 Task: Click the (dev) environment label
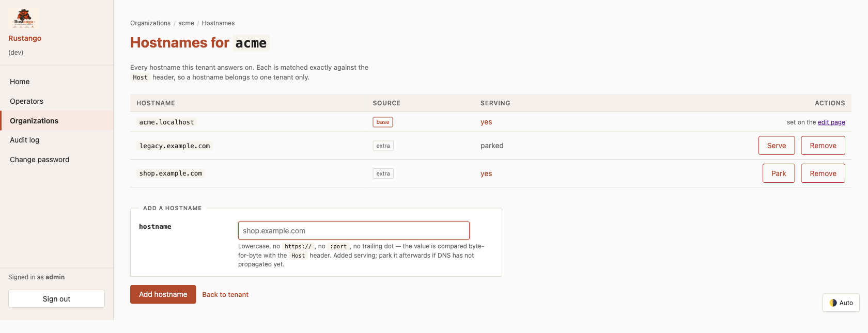[16, 53]
